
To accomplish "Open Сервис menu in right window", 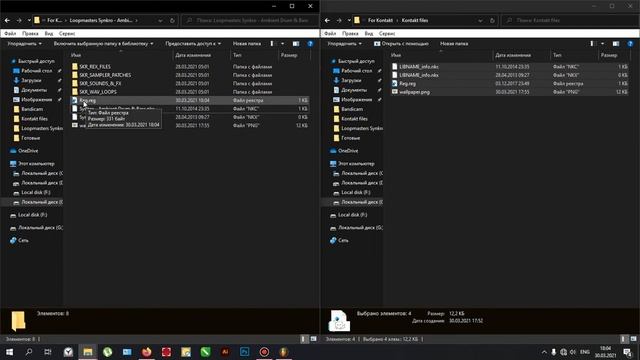I will (387, 33).
